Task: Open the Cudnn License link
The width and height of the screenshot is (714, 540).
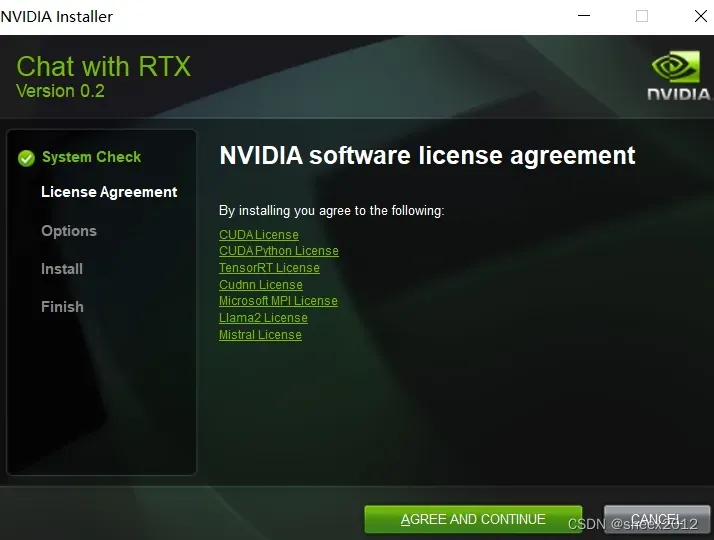Action: click(x=260, y=285)
